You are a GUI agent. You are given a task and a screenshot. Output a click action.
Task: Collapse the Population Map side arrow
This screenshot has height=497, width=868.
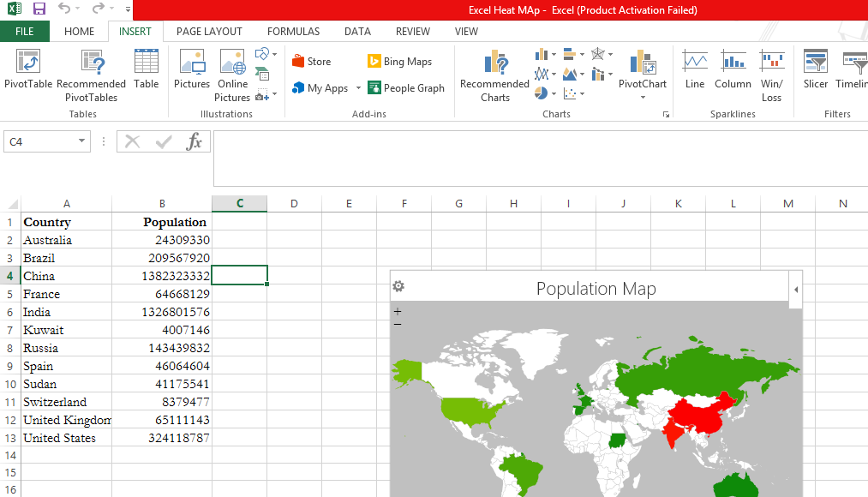click(796, 290)
